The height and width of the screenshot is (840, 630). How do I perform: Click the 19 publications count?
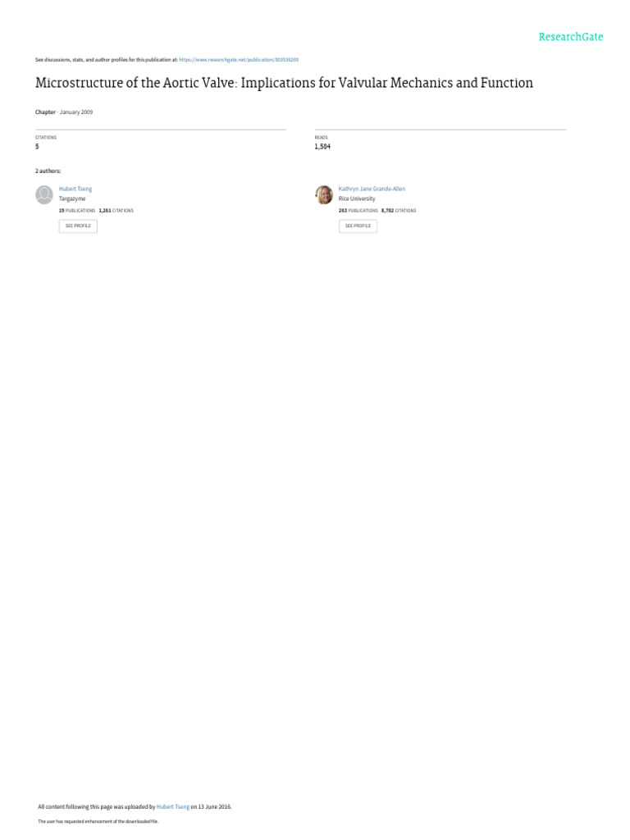[x=77, y=211]
